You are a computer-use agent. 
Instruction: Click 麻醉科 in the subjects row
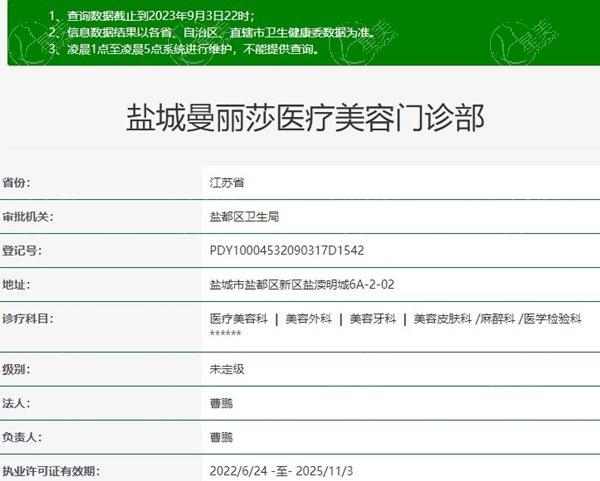pyautogui.click(x=498, y=318)
